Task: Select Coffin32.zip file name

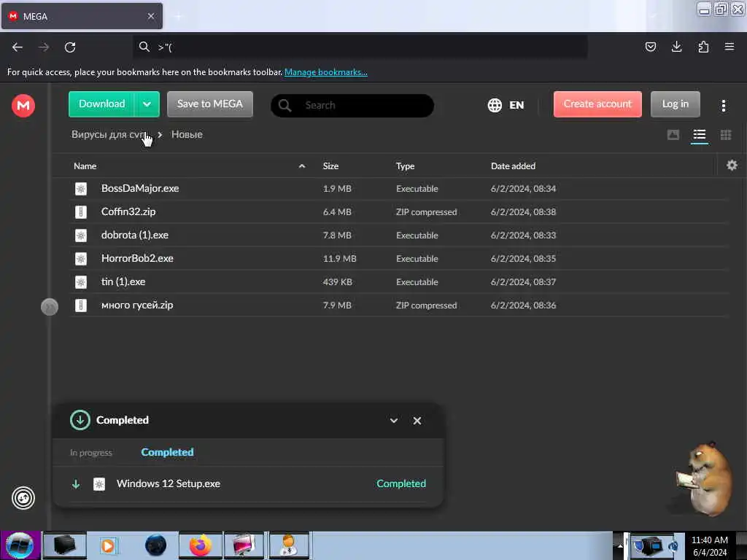Action: [x=128, y=211]
